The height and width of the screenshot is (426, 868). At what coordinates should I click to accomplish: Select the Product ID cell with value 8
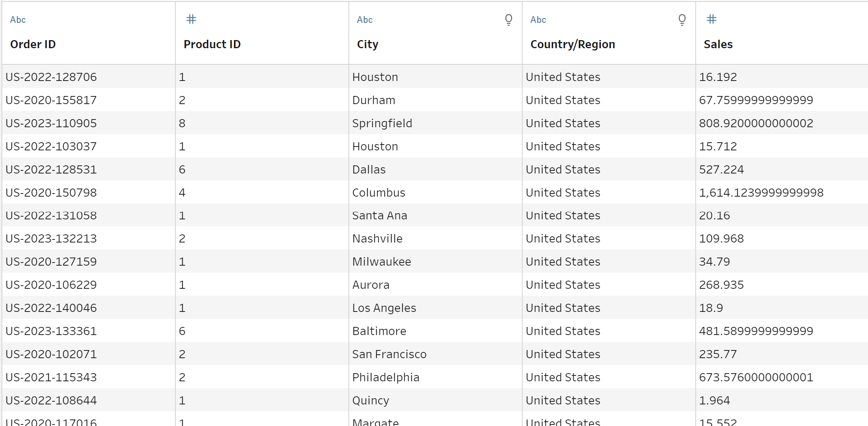click(x=182, y=123)
